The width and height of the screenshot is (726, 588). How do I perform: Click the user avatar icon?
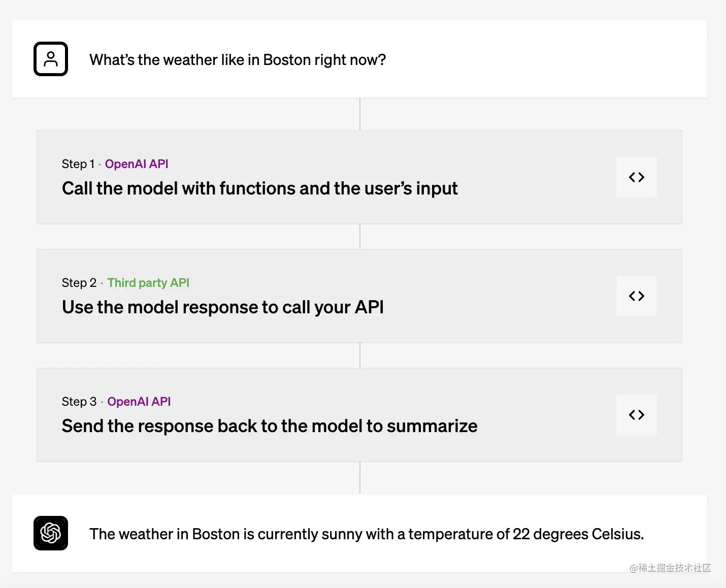click(51, 59)
